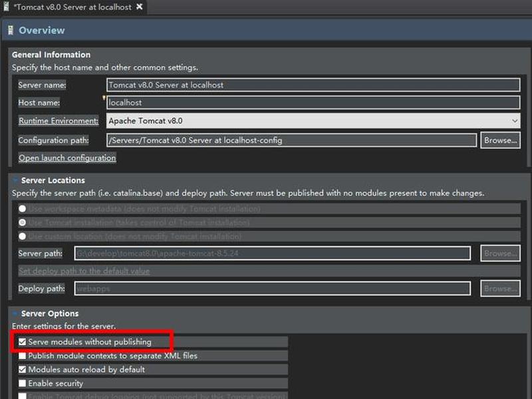
Task: Click the Deploy path field
Action: point(273,289)
